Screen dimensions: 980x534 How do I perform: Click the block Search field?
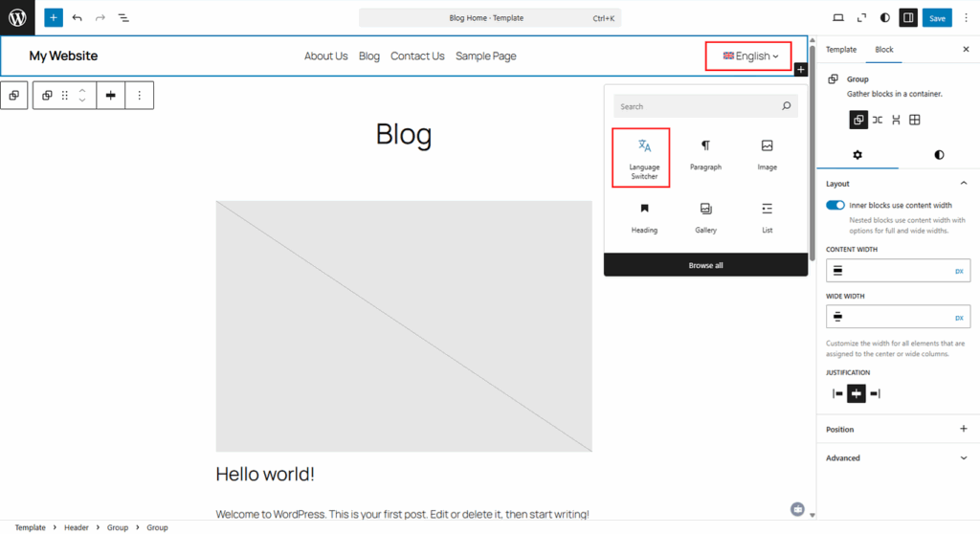click(x=697, y=106)
